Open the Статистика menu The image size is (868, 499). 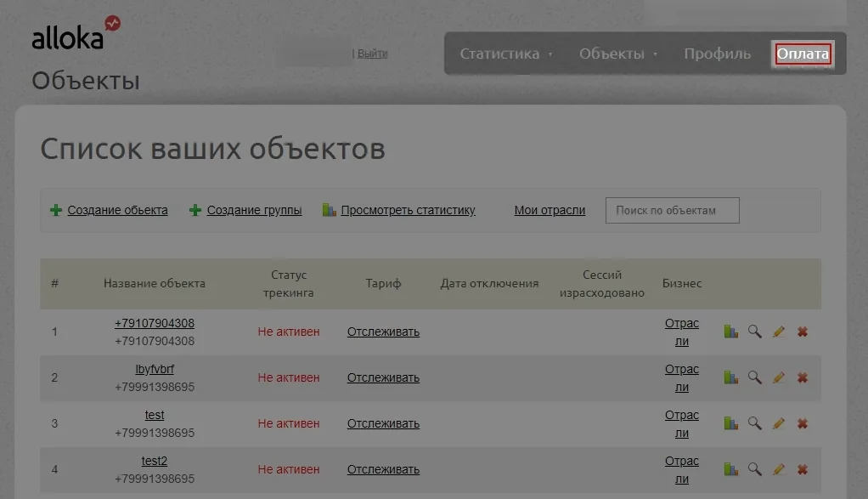click(x=499, y=54)
